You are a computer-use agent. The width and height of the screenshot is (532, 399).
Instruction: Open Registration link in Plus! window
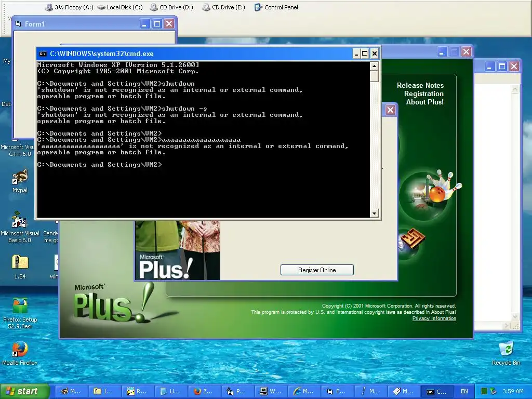click(424, 94)
